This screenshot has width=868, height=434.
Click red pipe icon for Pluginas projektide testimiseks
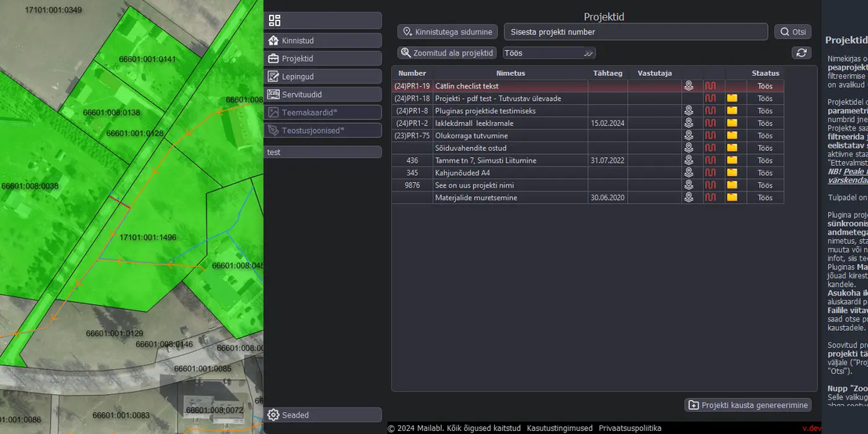(710, 111)
